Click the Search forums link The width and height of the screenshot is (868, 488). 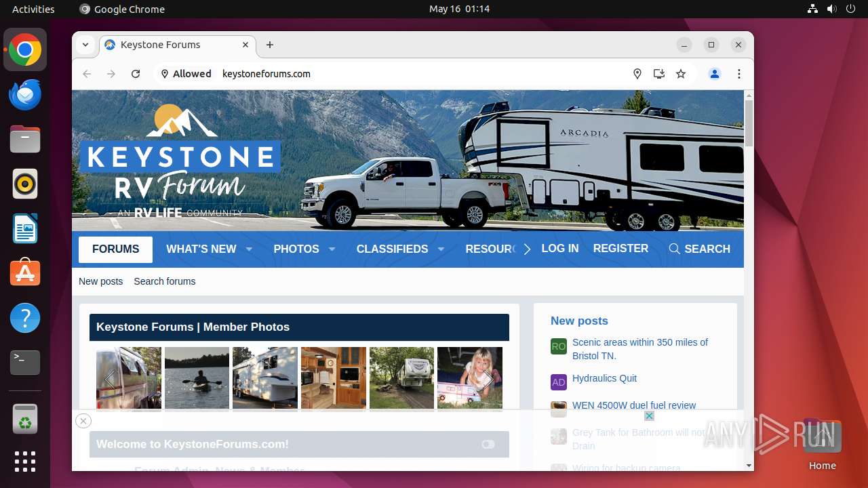click(x=165, y=281)
